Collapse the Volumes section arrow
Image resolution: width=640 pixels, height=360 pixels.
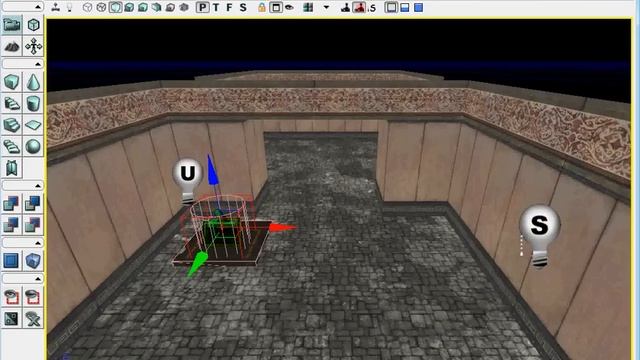38,242
